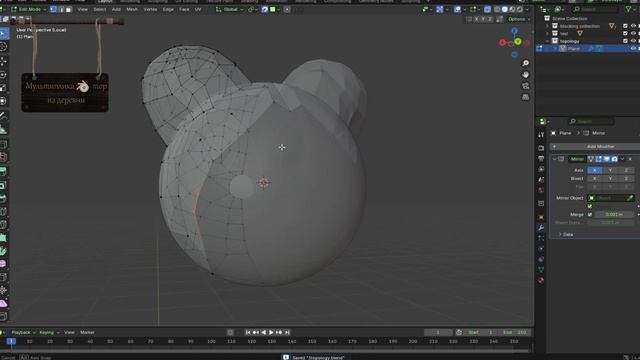Screen dimensions: 640x360
Task: Open the viewport UV menu
Action: pyautogui.click(x=198, y=9)
